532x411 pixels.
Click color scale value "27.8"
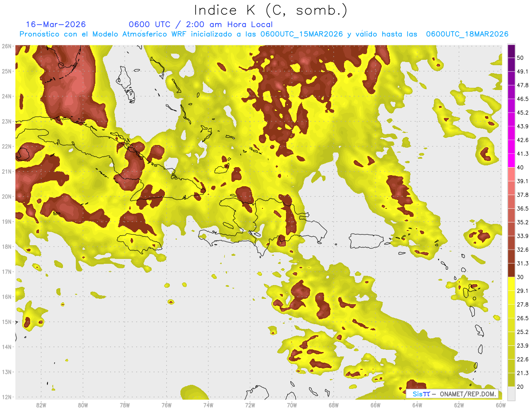click(523, 304)
